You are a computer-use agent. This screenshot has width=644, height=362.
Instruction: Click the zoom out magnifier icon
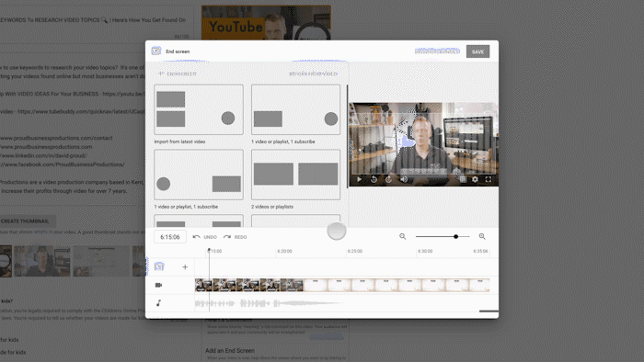pos(403,236)
